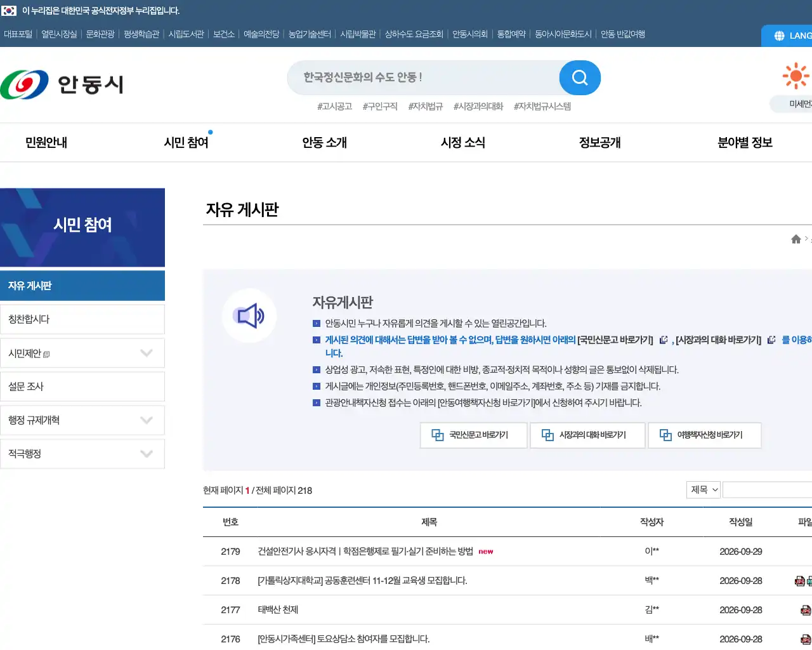Screen dimensions: 812x650
Task: Open post 가톨릭상지대학교 공동훈련센터 교육생 모집
Action: click(x=362, y=581)
